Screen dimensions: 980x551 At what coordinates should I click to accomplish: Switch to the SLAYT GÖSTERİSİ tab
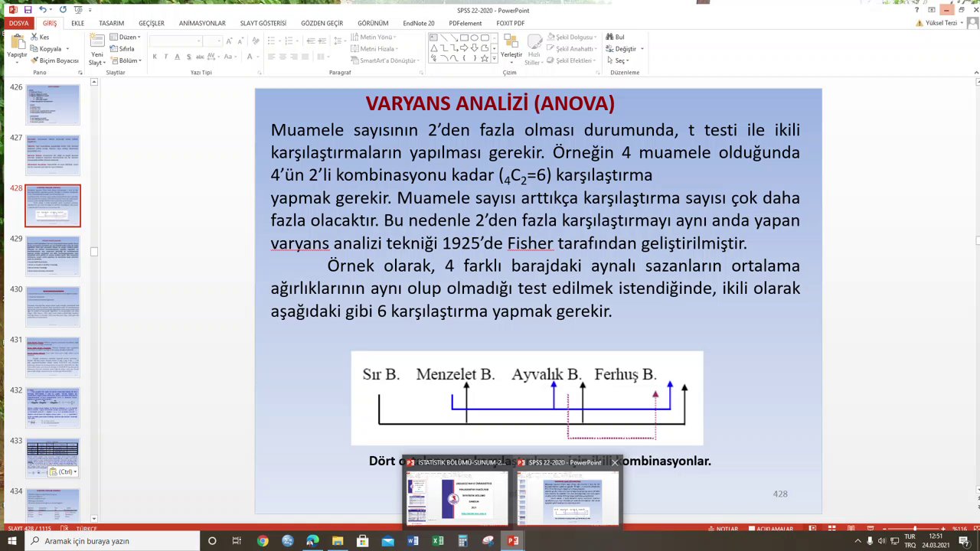tap(263, 23)
